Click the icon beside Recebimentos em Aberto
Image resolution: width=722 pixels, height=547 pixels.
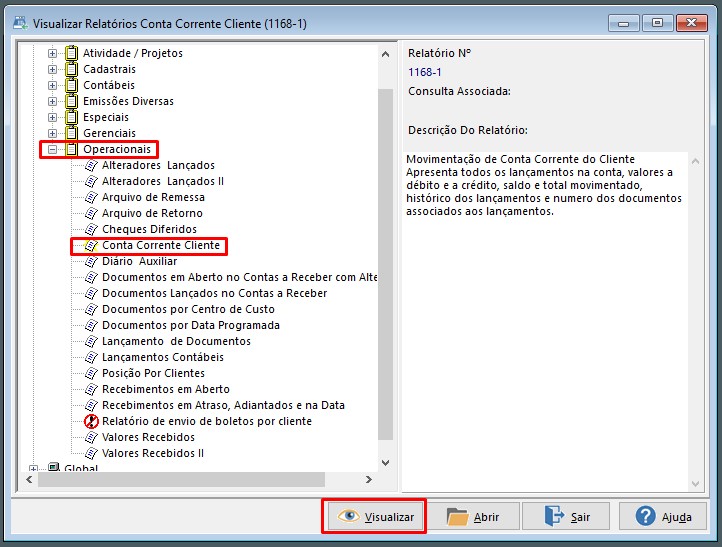(x=92, y=389)
